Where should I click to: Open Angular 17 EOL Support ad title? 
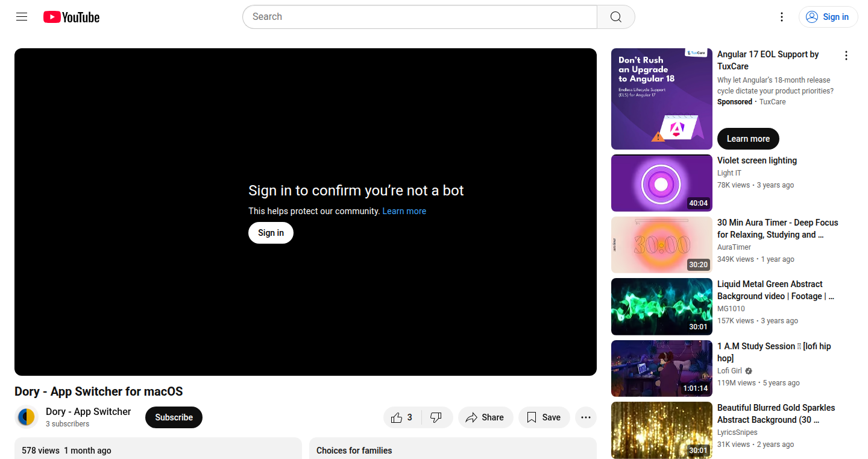click(x=768, y=60)
